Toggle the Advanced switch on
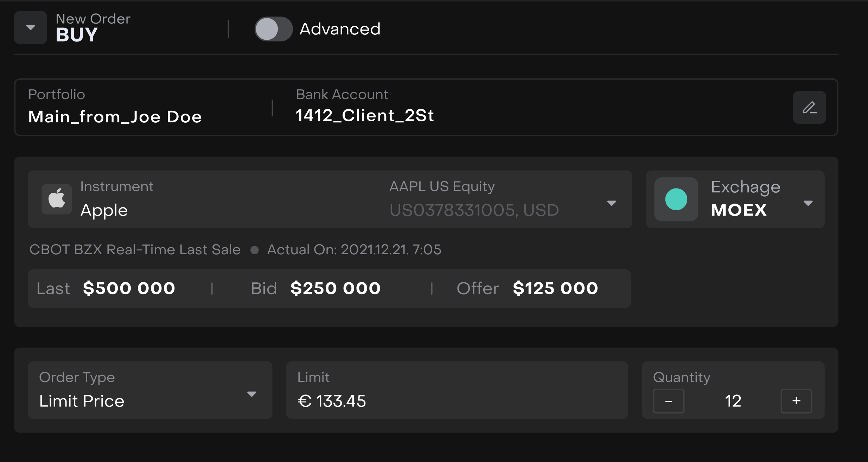Image resolution: width=868 pixels, height=462 pixels. pos(273,29)
